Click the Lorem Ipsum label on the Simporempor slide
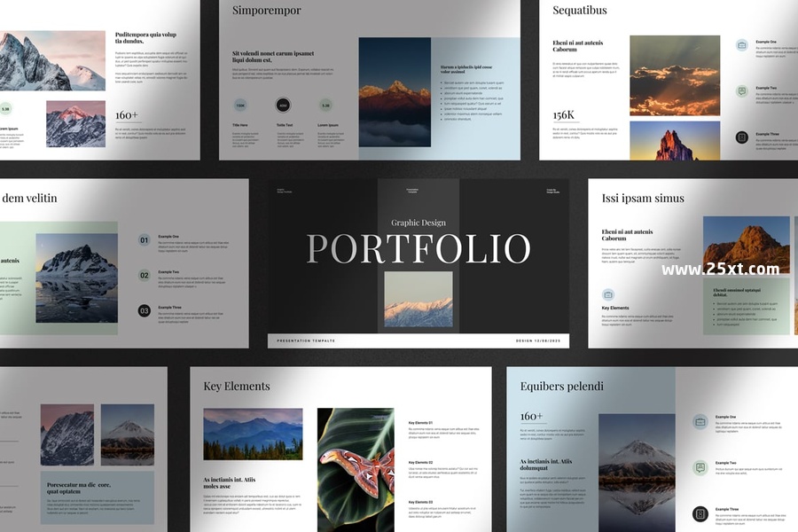Screen dimensions: 798x532 tap(328, 125)
